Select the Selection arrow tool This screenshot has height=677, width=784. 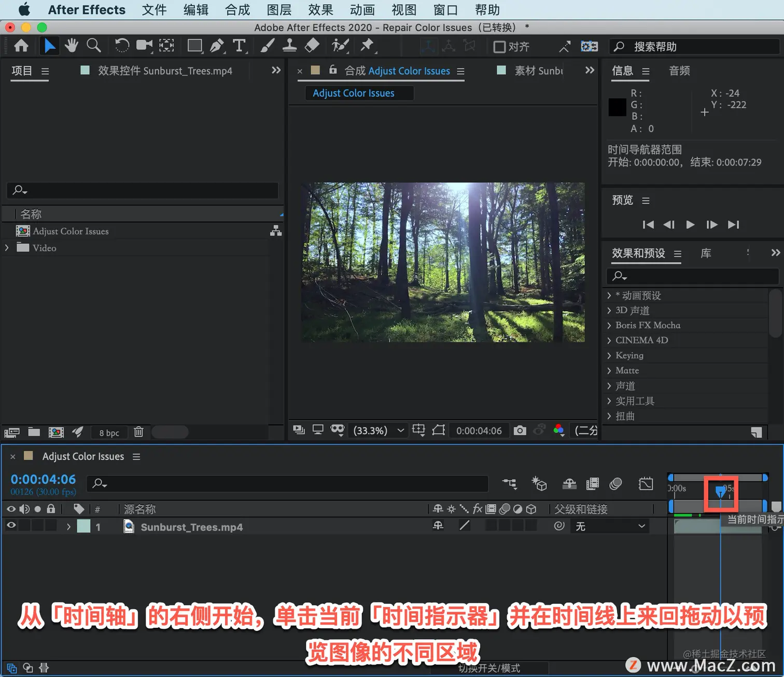point(49,46)
